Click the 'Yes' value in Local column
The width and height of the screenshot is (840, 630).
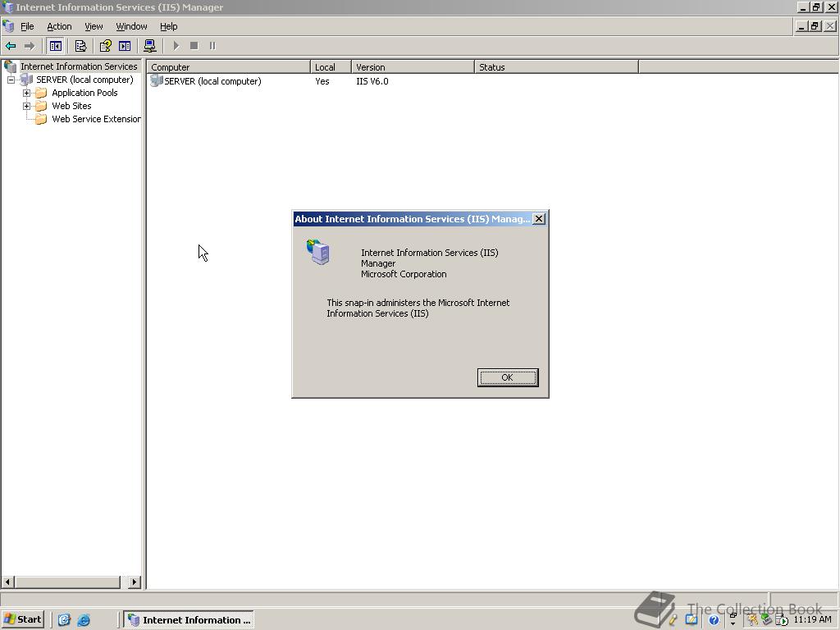point(322,81)
